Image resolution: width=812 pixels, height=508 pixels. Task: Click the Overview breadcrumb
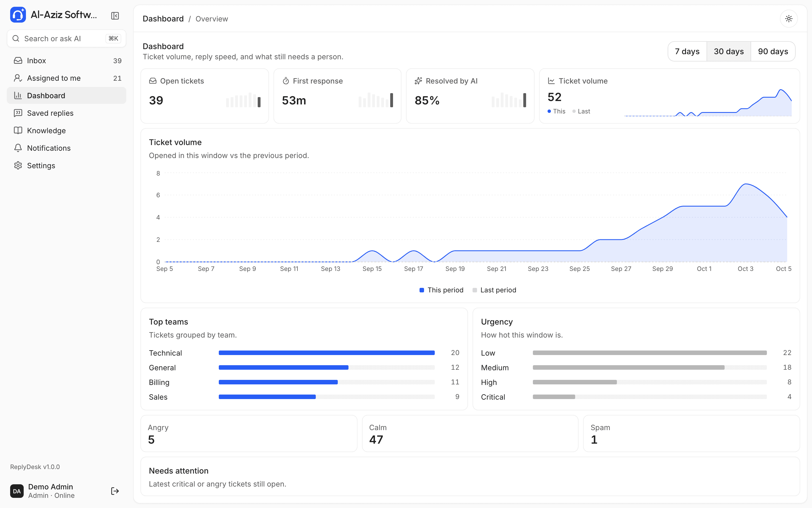pos(212,19)
